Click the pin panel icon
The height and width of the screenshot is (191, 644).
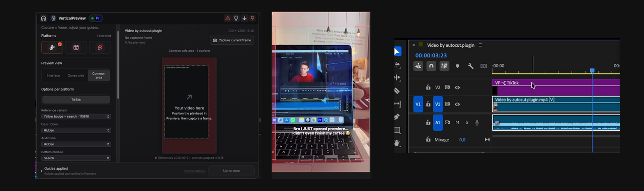coord(253,18)
